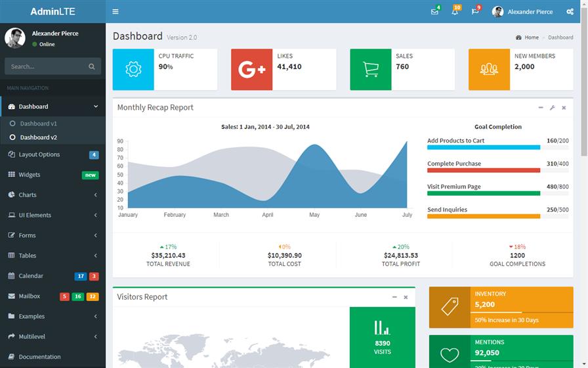
Task: Click the blue 17 Calendar badge
Action: pos(81,276)
